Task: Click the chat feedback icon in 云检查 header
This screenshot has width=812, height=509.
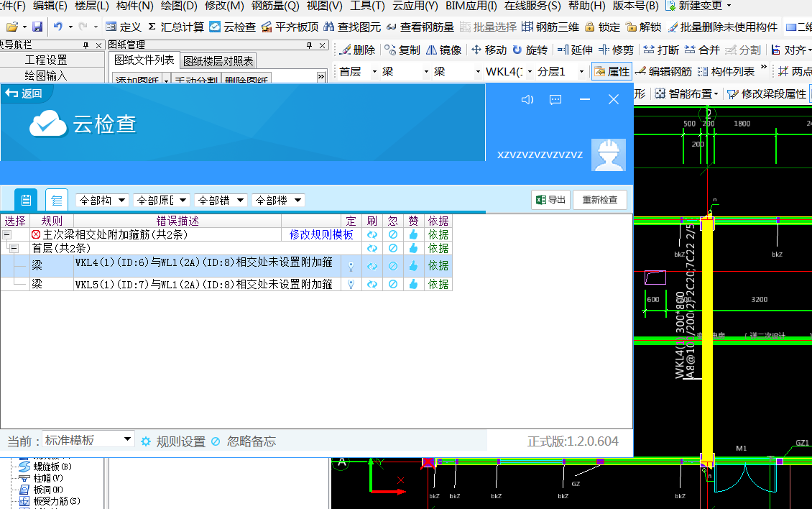Action: pyautogui.click(x=555, y=99)
